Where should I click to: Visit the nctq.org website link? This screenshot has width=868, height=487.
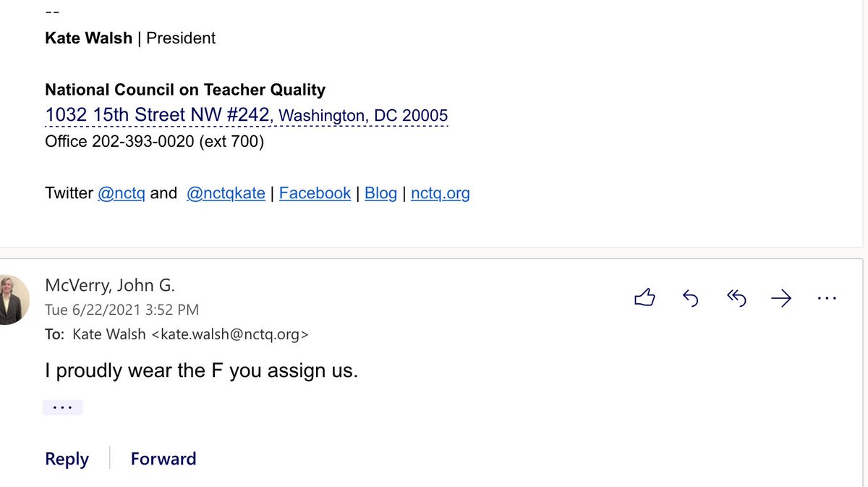tap(440, 193)
